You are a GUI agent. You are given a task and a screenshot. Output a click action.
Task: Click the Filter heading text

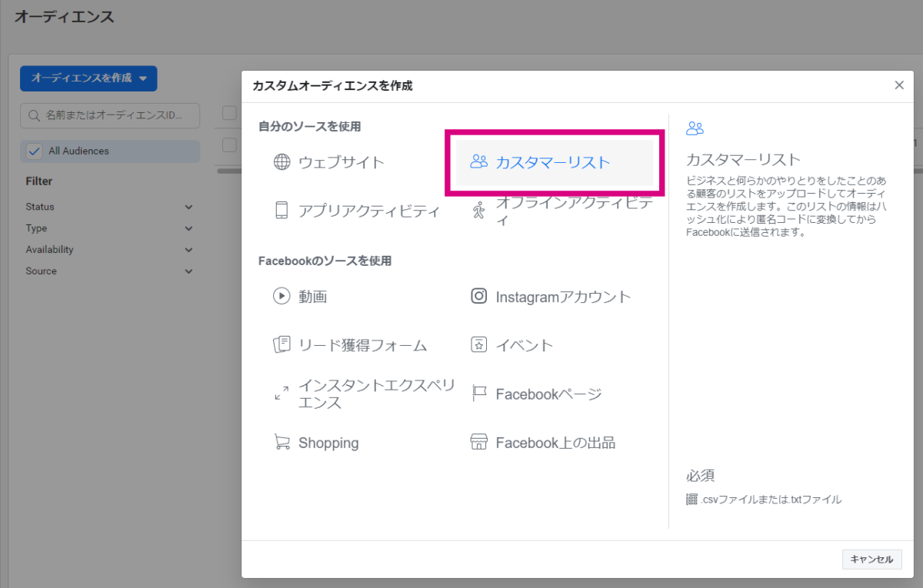coord(39,181)
